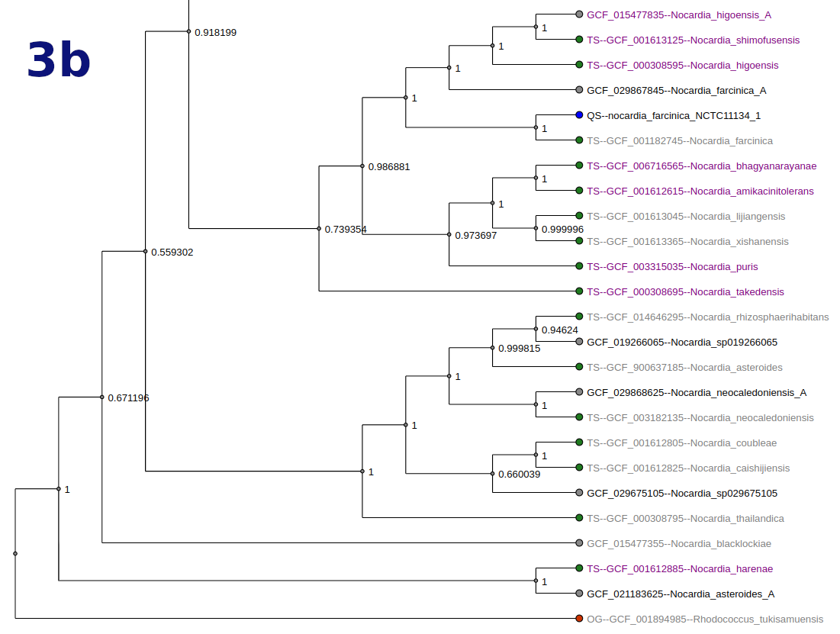Click the green marker for Nocardia_thailandica
Image resolution: width=840 pixels, height=634 pixels.
coord(579,518)
